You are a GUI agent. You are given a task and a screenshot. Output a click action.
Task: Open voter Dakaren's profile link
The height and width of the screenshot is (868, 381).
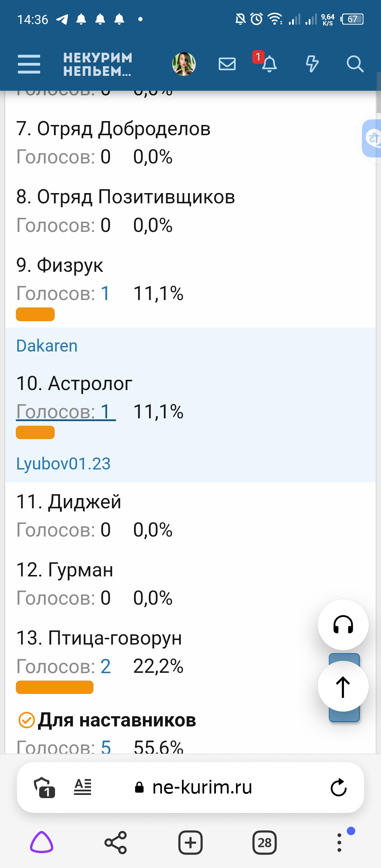click(47, 346)
